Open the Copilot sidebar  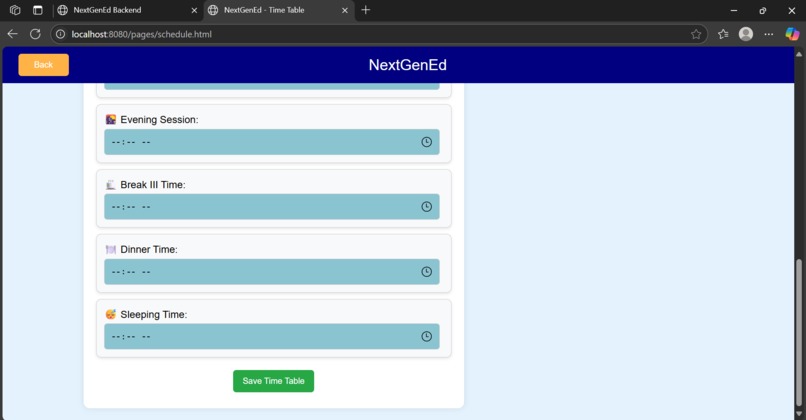[x=792, y=34]
